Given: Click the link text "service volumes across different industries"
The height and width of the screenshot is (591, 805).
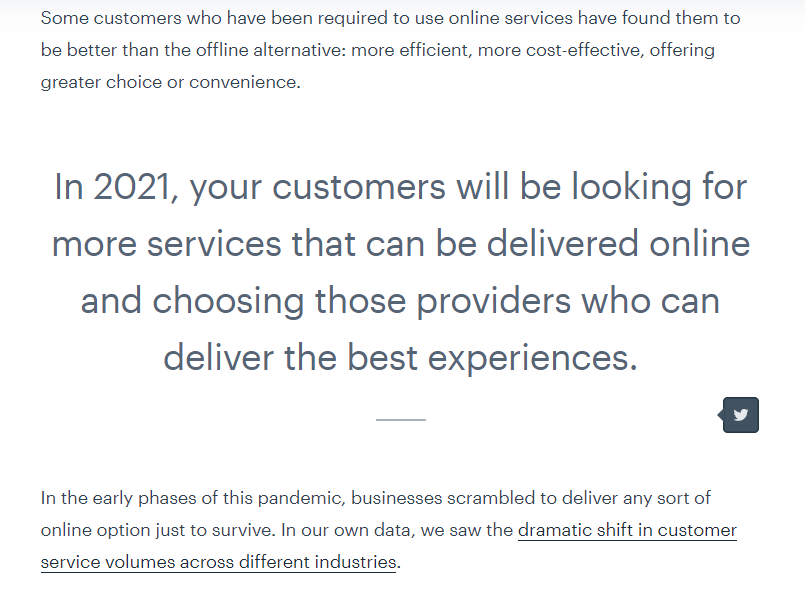Looking at the screenshot, I should (x=218, y=562).
